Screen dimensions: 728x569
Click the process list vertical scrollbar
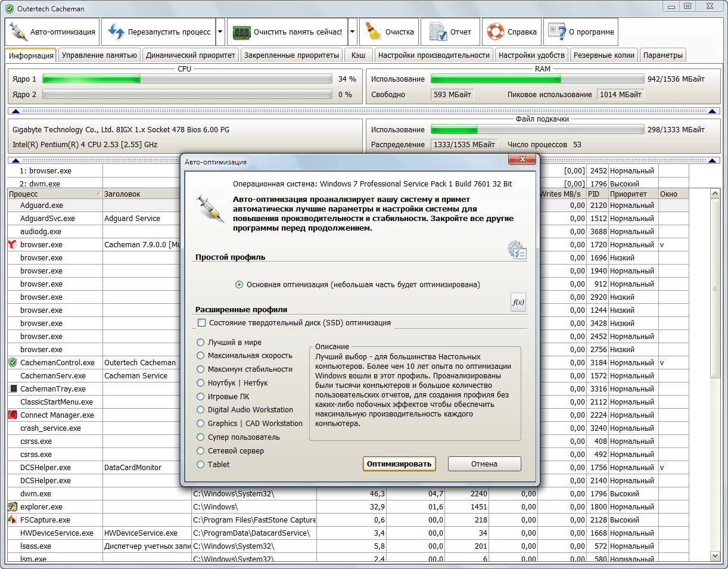pos(715,375)
